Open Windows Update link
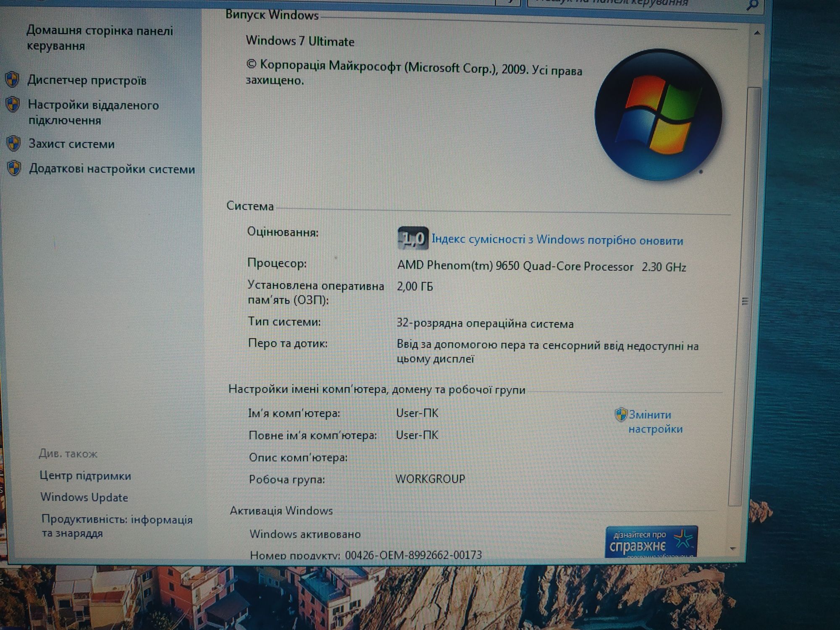 84,497
